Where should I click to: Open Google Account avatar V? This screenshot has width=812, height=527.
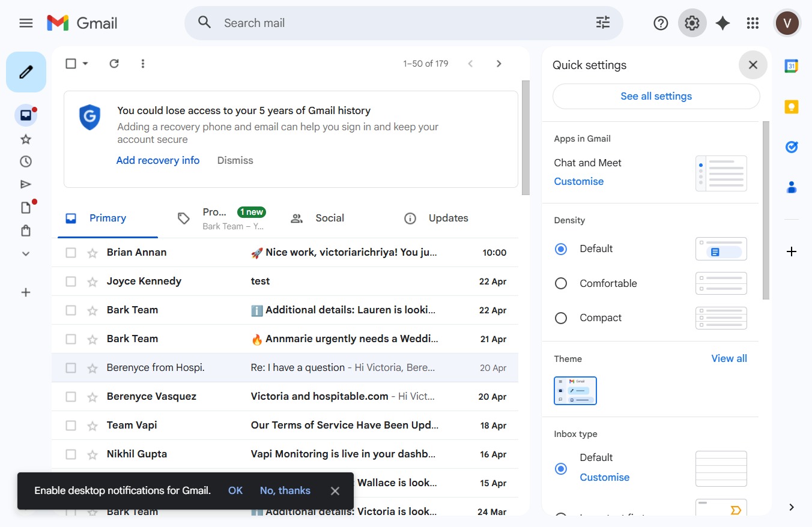click(787, 23)
